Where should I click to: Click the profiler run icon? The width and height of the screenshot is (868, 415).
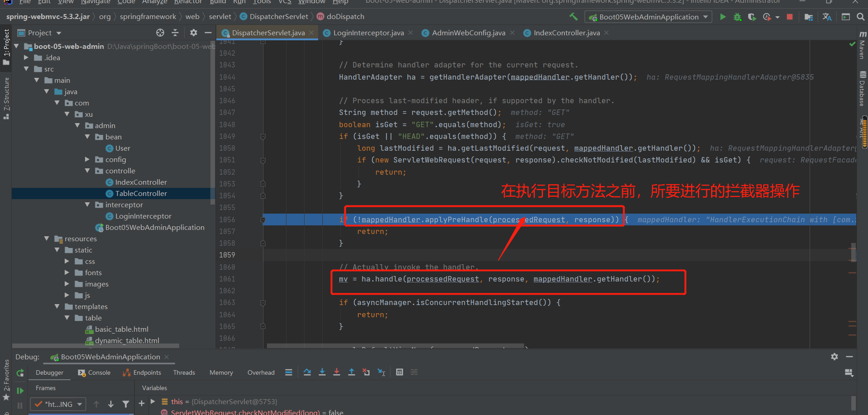pos(767,17)
